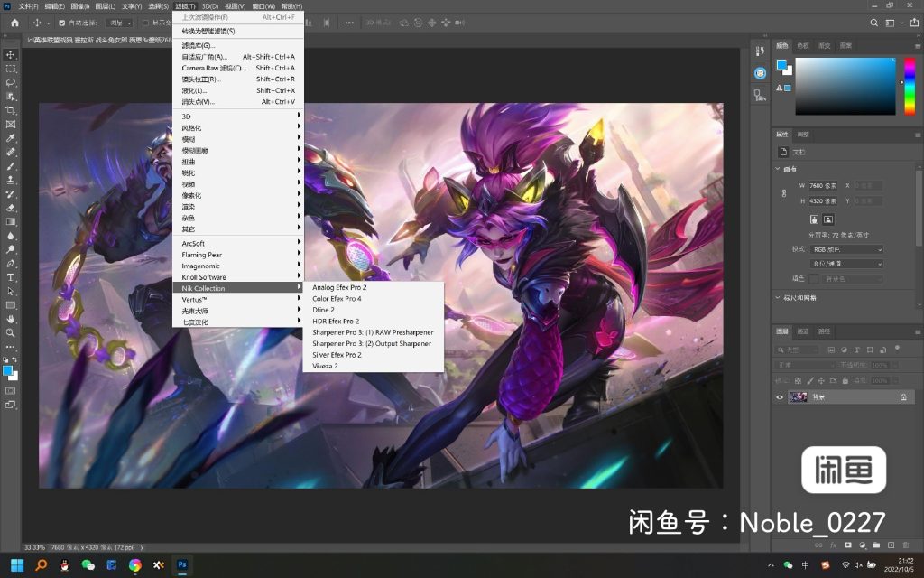The height and width of the screenshot is (578, 924).
Task: Select the Rectangle shape tool
Action: coord(11,305)
